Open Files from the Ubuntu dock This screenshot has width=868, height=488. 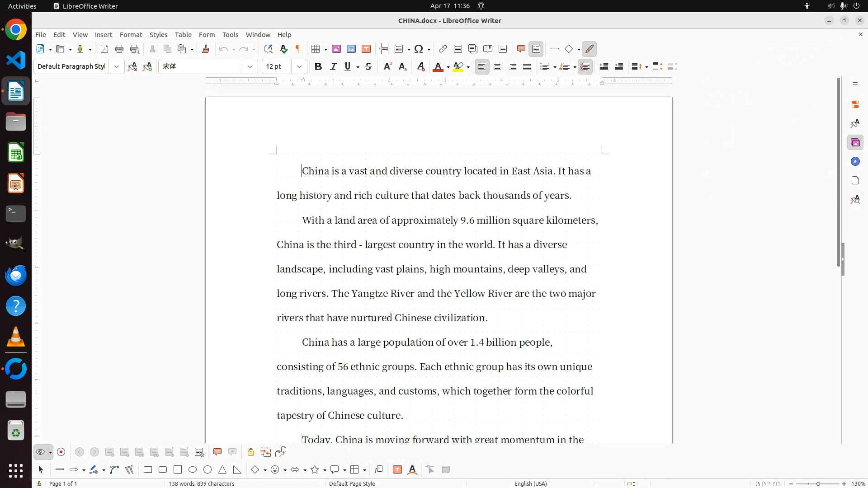(x=16, y=122)
